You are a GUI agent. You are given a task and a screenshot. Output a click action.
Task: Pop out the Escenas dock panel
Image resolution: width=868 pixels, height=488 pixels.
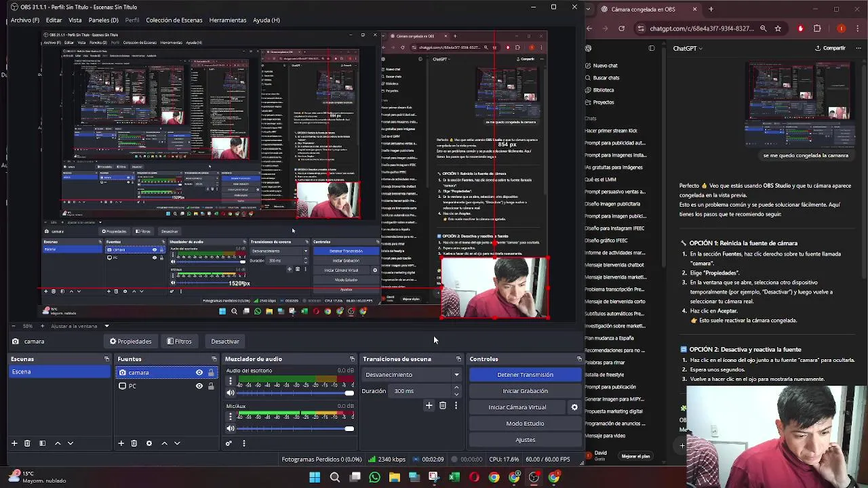[106, 359]
